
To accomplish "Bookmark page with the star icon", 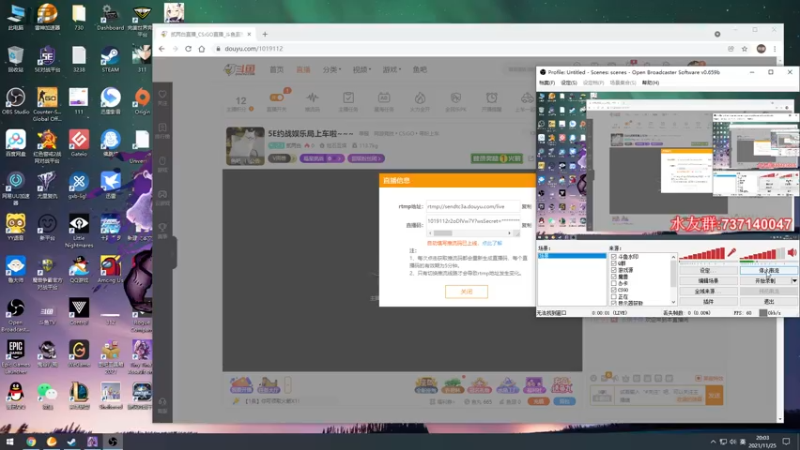I will (x=744, y=49).
